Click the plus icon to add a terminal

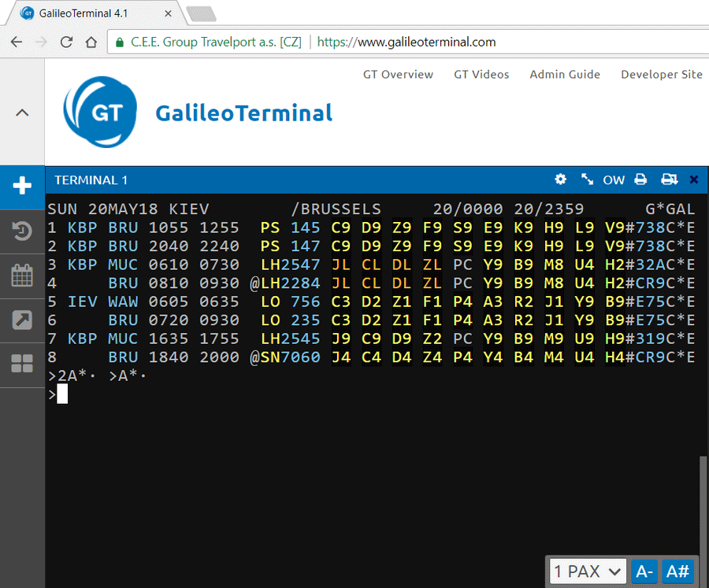pos(22,185)
